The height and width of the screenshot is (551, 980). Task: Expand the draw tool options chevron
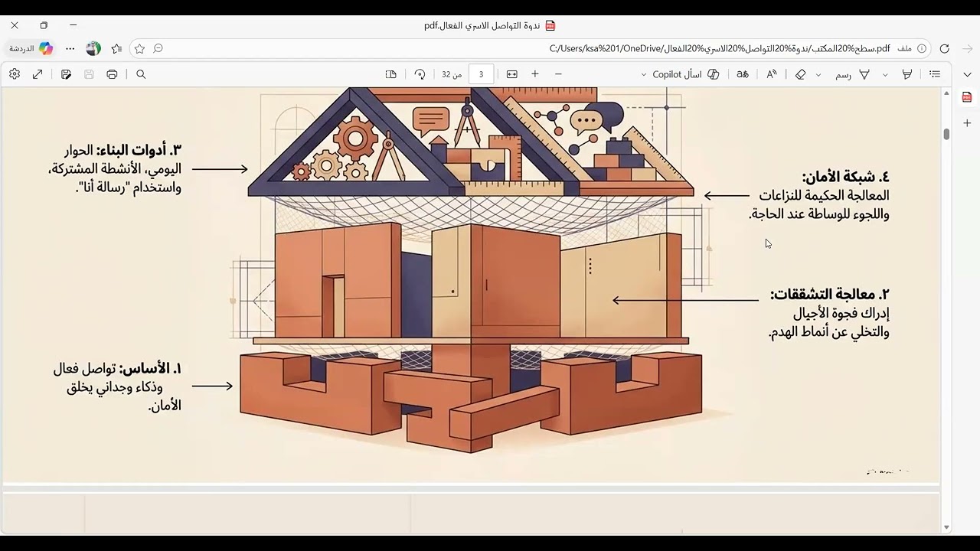click(818, 75)
